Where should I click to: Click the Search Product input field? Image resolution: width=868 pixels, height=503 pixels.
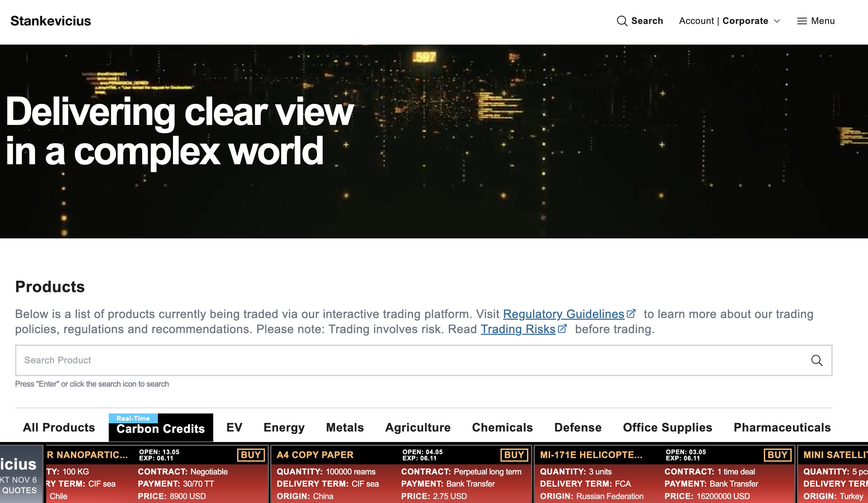[423, 360]
